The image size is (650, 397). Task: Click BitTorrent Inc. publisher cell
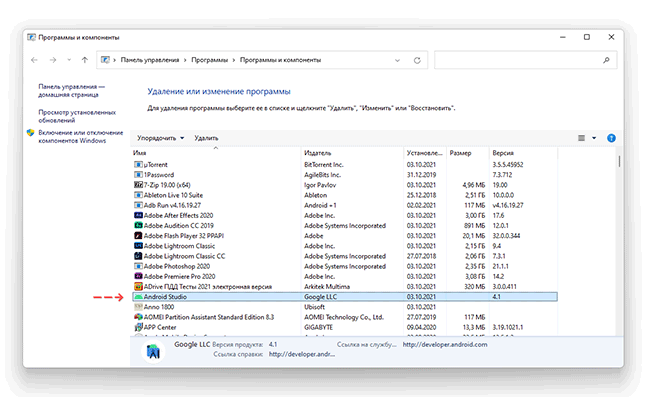point(324,165)
